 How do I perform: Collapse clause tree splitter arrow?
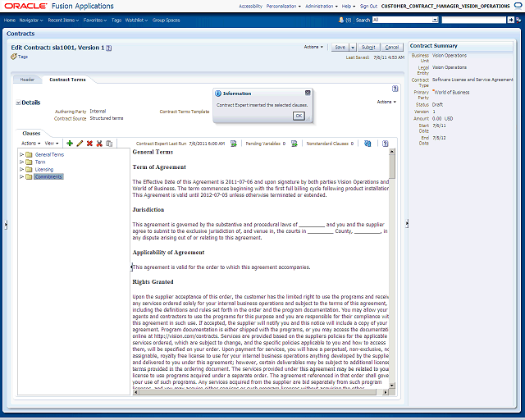131,267
